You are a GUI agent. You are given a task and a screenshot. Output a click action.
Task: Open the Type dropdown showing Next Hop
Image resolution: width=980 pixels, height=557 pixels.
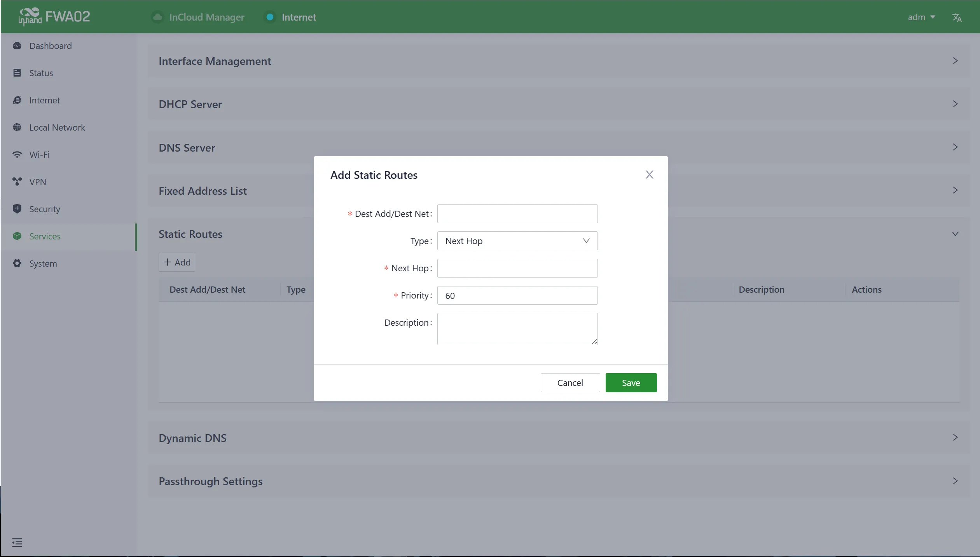point(517,241)
